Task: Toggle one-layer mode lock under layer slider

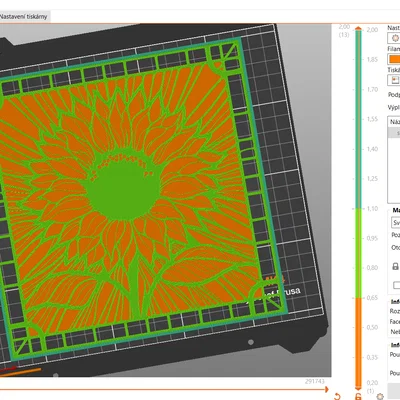Action: coord(358,396)
